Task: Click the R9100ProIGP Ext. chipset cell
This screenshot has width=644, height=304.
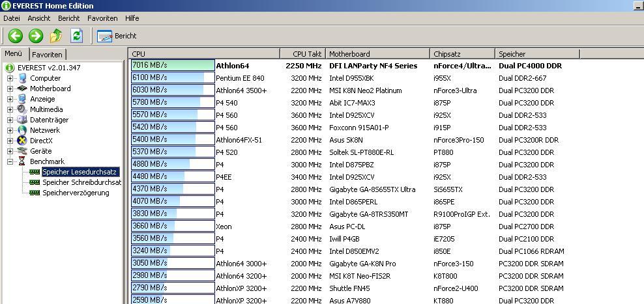Action: 461,214
